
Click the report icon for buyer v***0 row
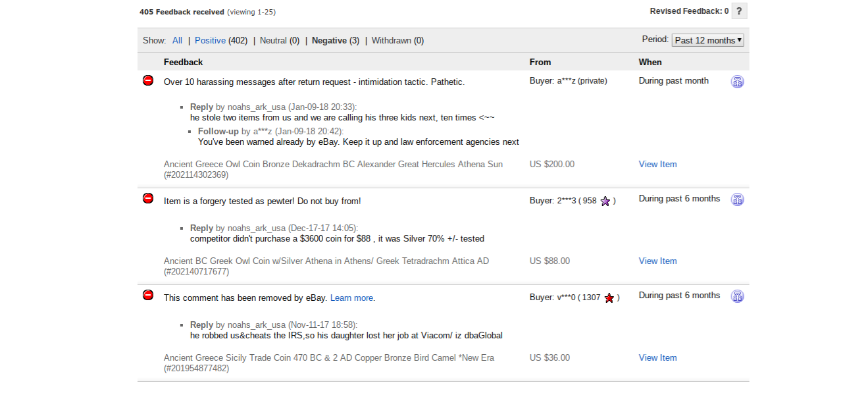click(738, 296)
